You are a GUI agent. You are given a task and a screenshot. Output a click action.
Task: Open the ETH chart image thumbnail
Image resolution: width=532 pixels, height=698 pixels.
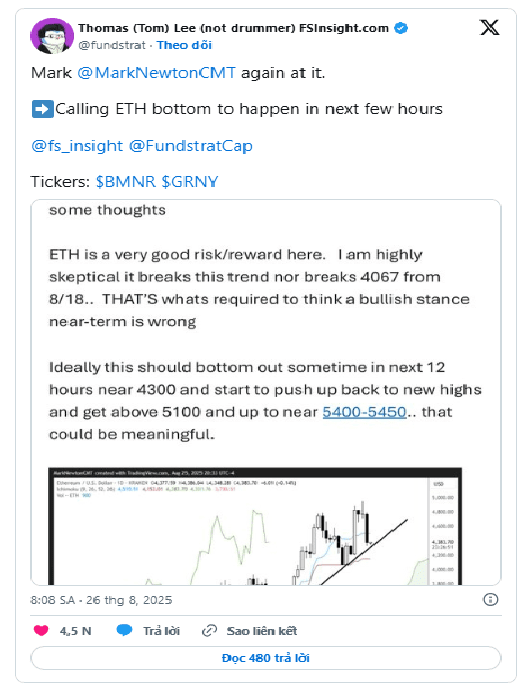click(x=255, y=526)
